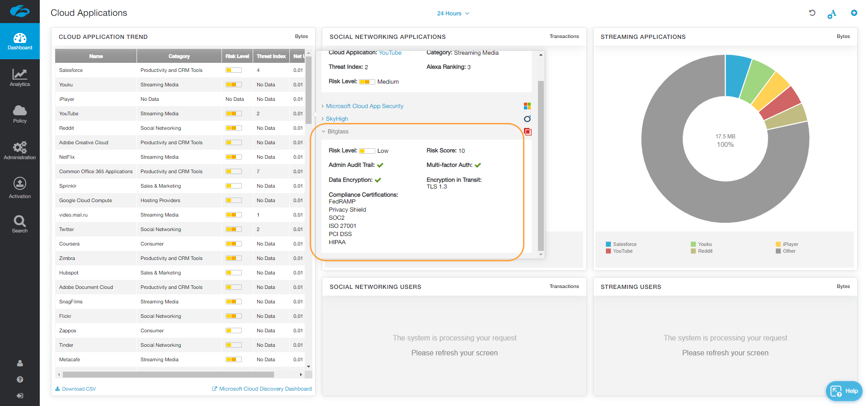
Task: Open the Policy cloud icon
Action: click(20, 114)
